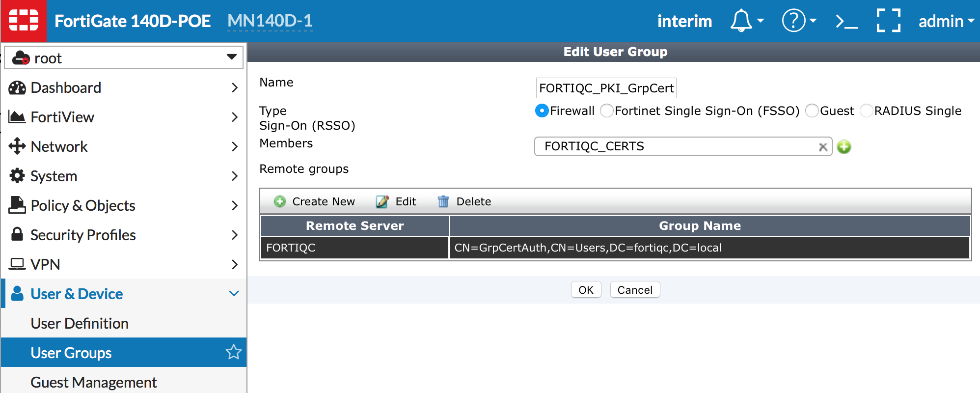Click the Security Profiles padlock icon

[17, 234]
